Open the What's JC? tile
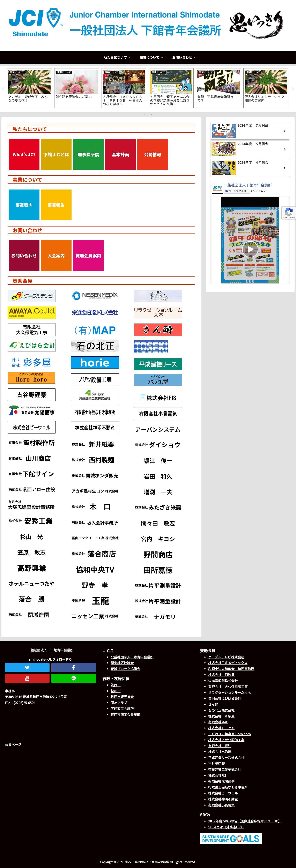The height and width of the screenshot is (868, 296). [24, 154]
